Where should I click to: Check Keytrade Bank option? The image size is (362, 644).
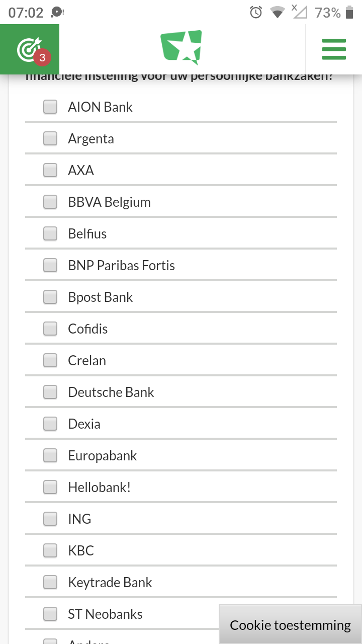(x=50, y=582)
